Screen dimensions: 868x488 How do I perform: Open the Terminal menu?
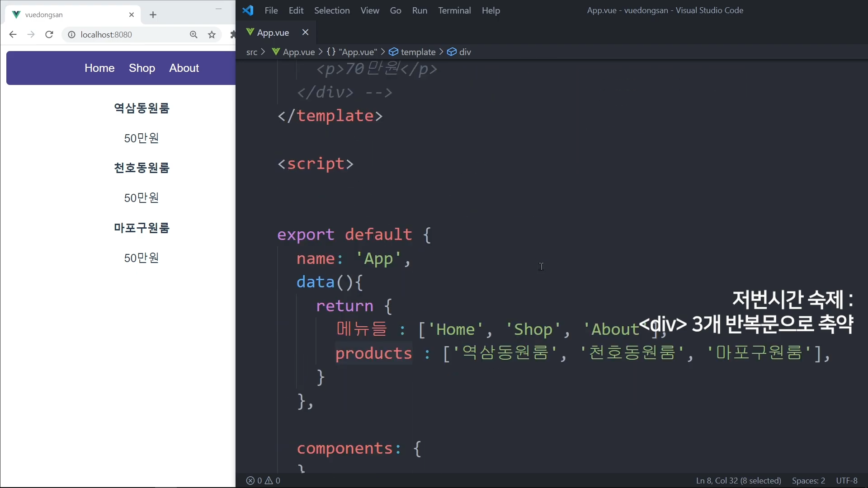pos(454,10)
